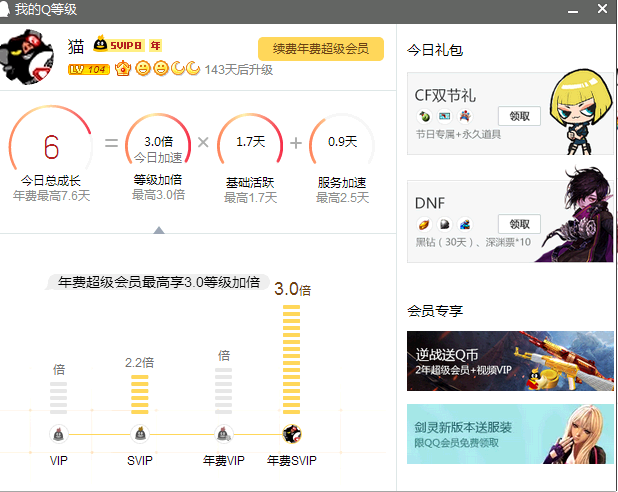The height and width of the screenshot is (492, 618).
Task: Click the CF blonde character image
Action: (x=581, y=112)
